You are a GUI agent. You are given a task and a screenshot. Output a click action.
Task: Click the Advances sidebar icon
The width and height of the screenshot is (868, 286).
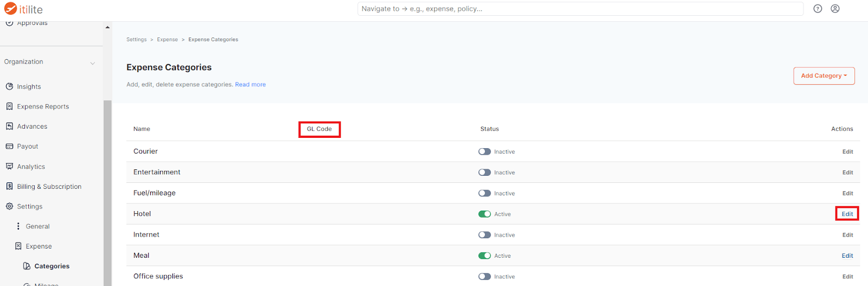click(x=9, y=126)
